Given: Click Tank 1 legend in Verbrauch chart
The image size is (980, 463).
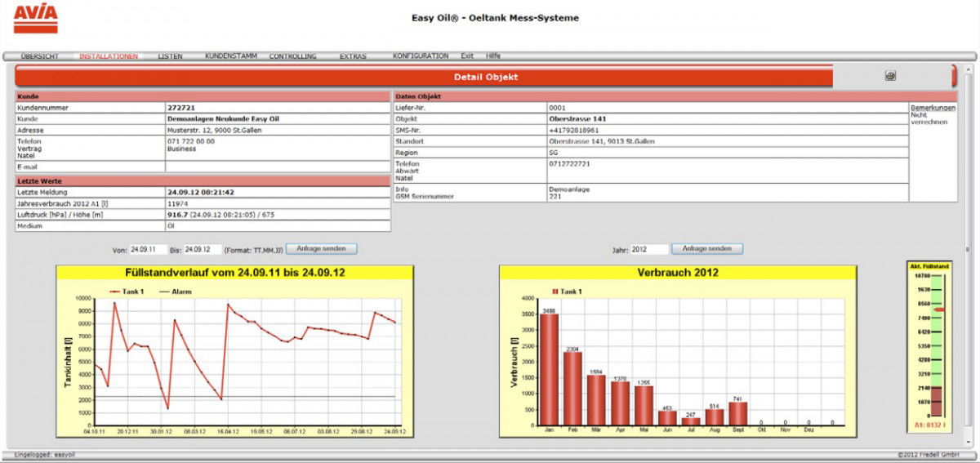Looking at the screenshot, I should 567,291.
